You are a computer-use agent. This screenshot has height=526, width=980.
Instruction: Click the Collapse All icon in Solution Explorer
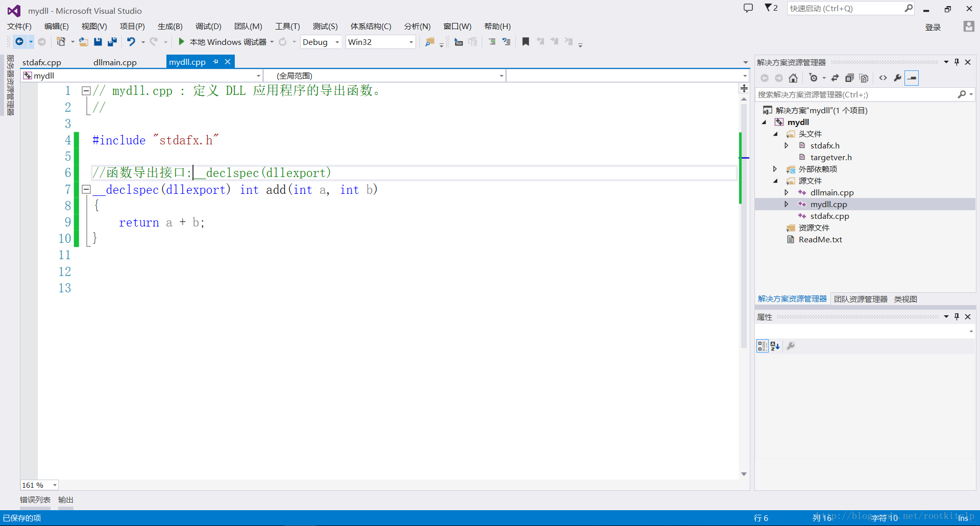coord(849,78)
